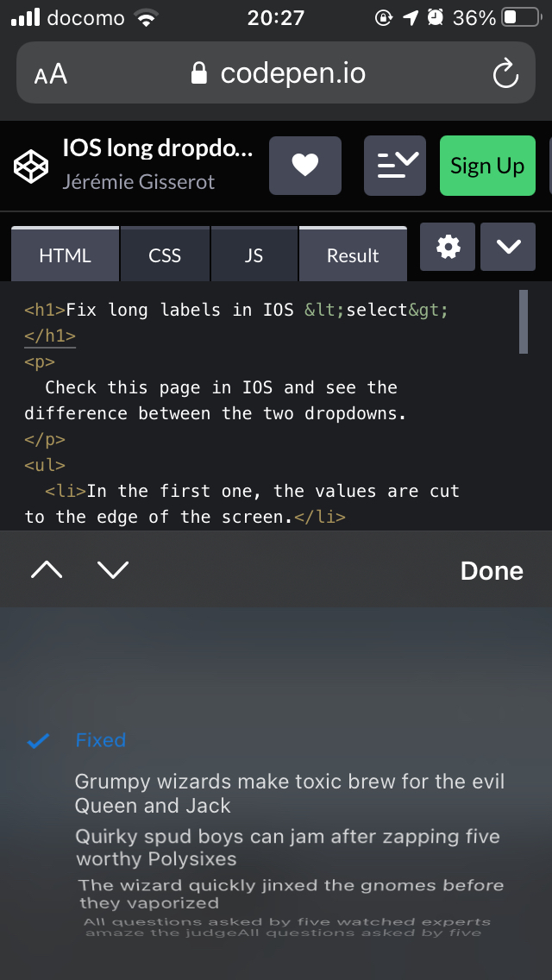Tap the Wi-Fi status icon
This screenshot has height=980, width=552.
pos(146,18)
